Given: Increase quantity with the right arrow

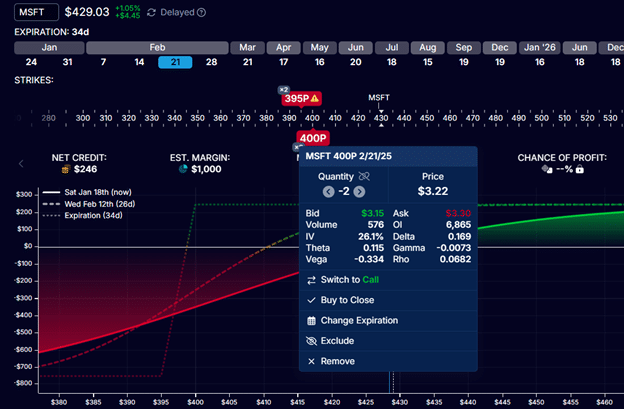Looking at the screenshot, I should pos(359,192).
